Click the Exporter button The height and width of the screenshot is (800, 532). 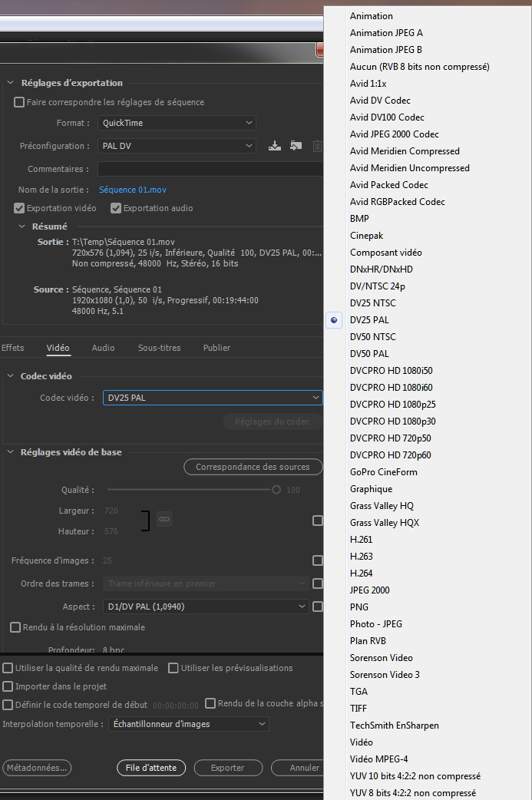click(227, 768)
